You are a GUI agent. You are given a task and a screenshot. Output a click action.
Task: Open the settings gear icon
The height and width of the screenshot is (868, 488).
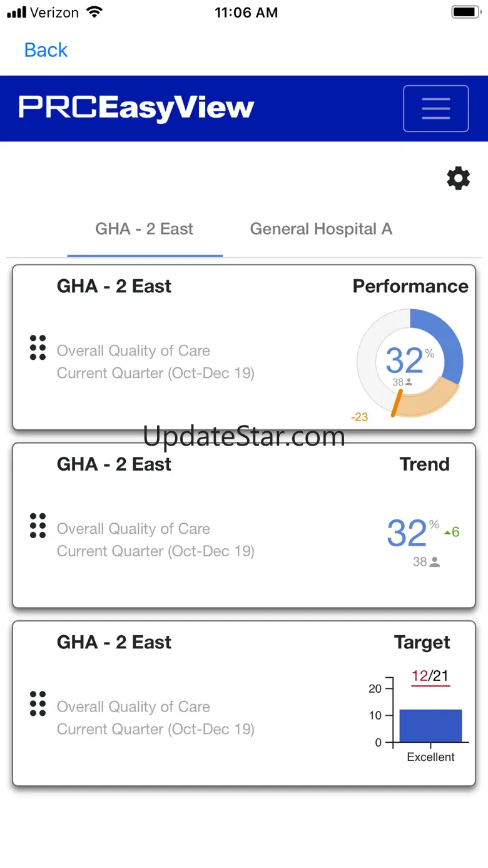click(458, 178)
